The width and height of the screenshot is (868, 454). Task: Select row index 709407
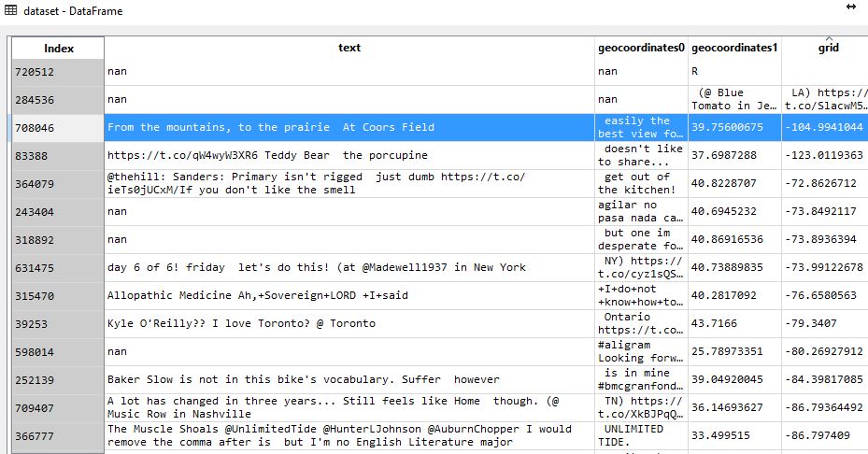coord(58,408)
